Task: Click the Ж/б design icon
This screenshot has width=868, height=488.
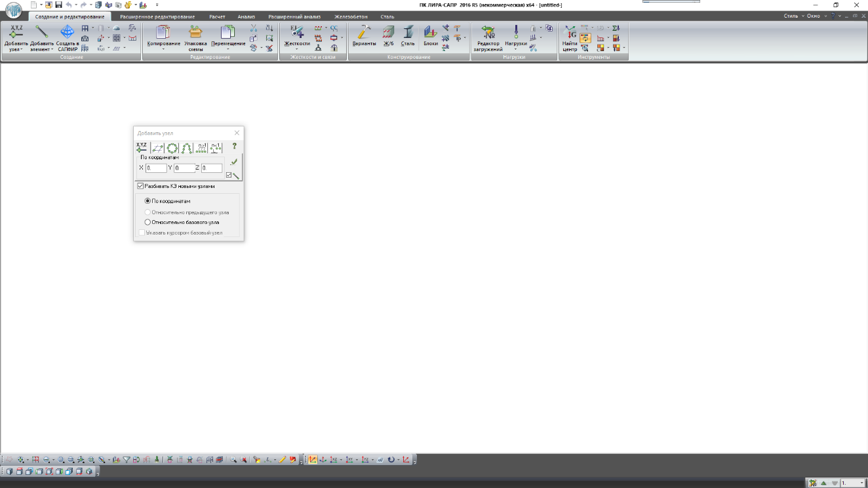Action: [x=388, y=32]
